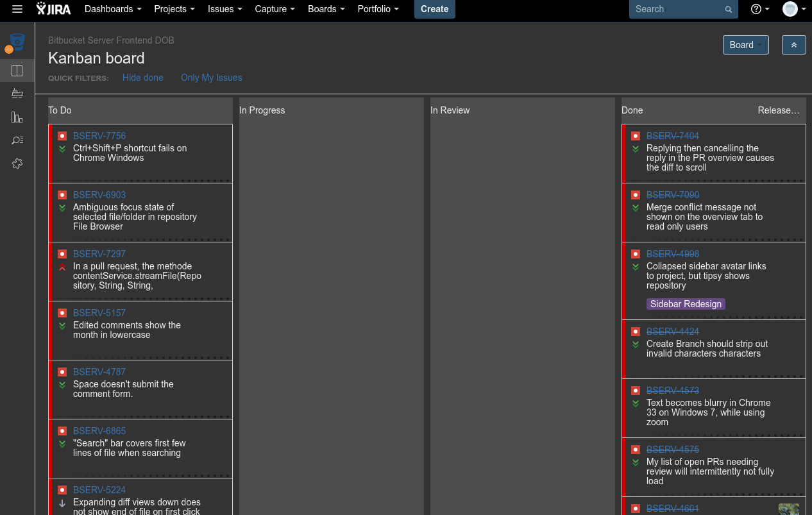Click the bug type icon on BSERV-7756

tap(62, 136)
